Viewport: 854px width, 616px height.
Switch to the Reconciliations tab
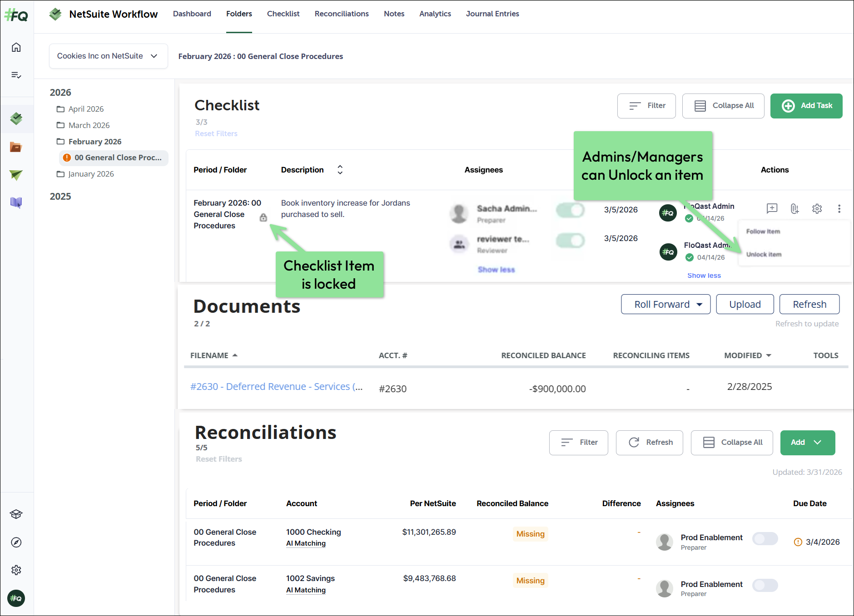coord(342,14)
